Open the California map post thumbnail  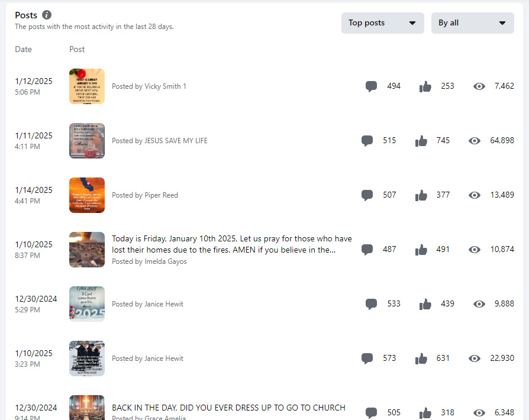click(87, 195)
